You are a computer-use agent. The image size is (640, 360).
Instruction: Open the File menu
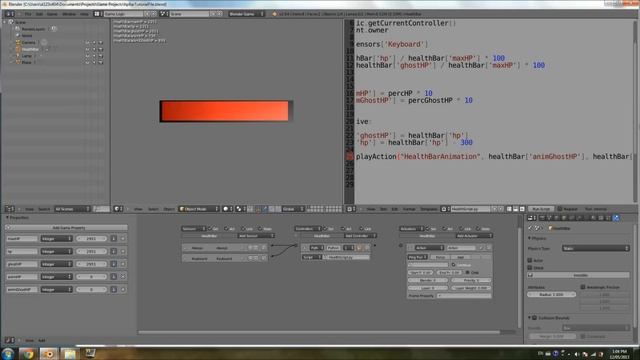click(28, 14)
